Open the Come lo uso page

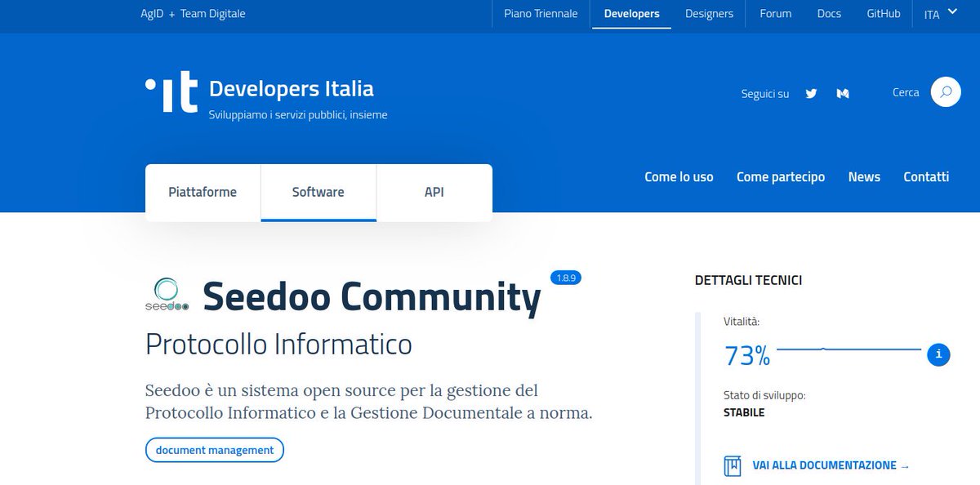point(679,177)
